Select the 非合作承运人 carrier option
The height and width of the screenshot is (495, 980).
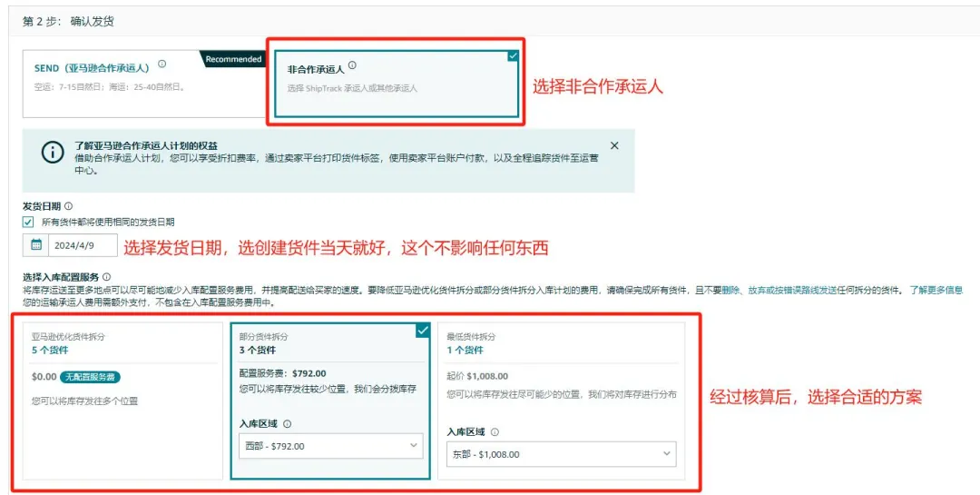396,84
